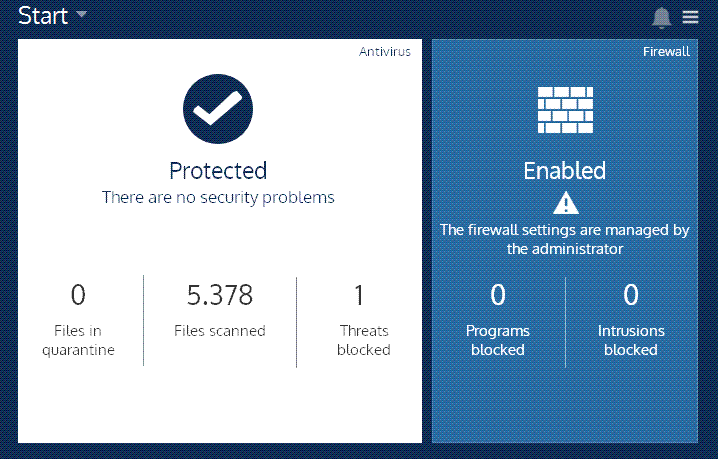Open the hamburger menu icon
The width and height of the screenshot is (718, 459).
(x=691, y=17)
